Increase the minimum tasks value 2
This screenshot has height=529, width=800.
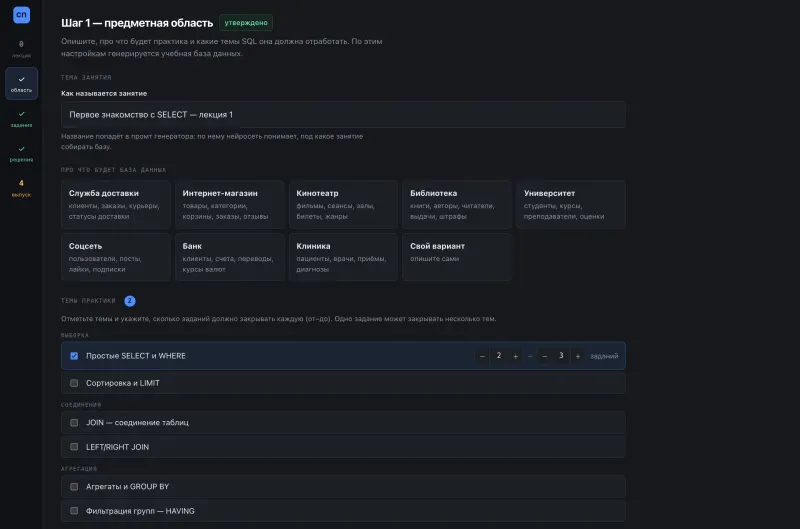[515, 356]
